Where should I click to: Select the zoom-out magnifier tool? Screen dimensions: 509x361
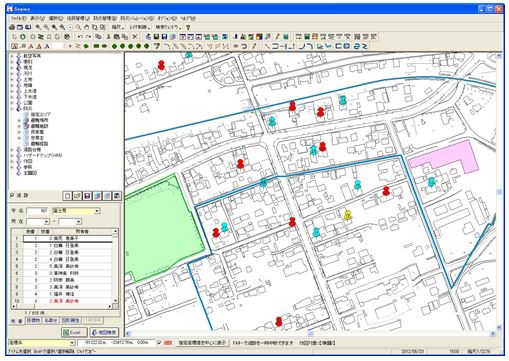[x=46, y=27]
